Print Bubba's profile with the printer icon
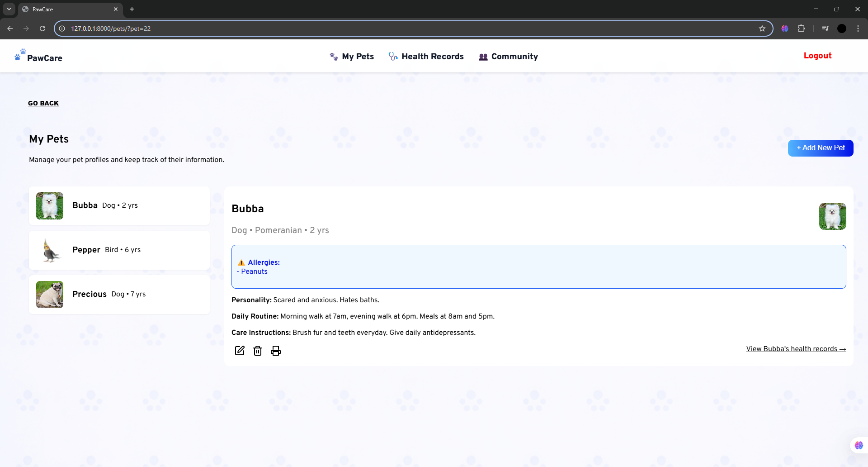The width and height of the screenshot is (868, 467). click(276, 351)
